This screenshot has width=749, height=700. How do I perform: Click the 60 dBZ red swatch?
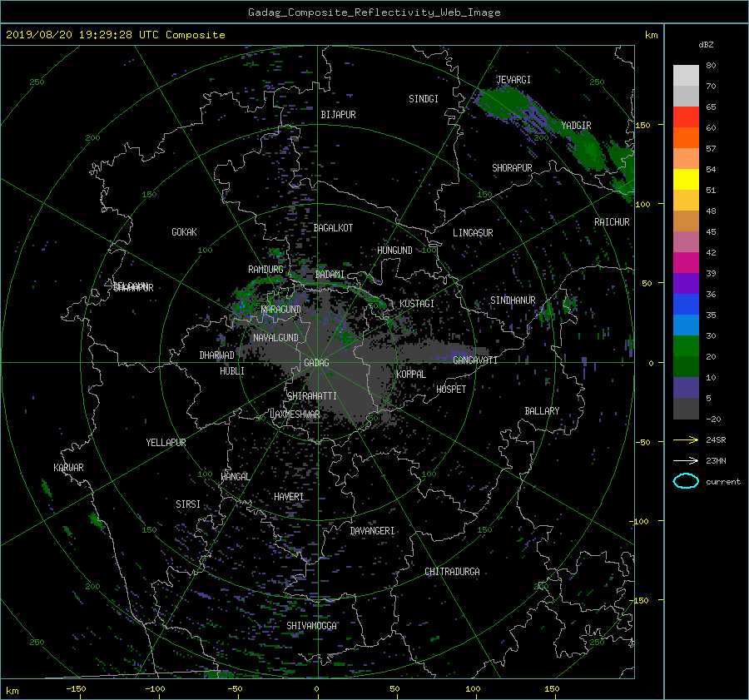pyautogui.click(x=686, y=117)
